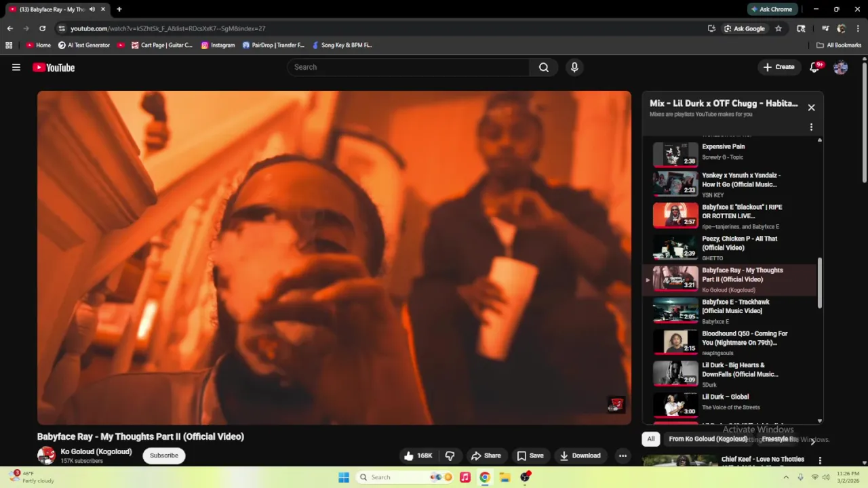Like the video with thumbs up
The width and height of the screenshot is (868, 488).
click(417, 455)
